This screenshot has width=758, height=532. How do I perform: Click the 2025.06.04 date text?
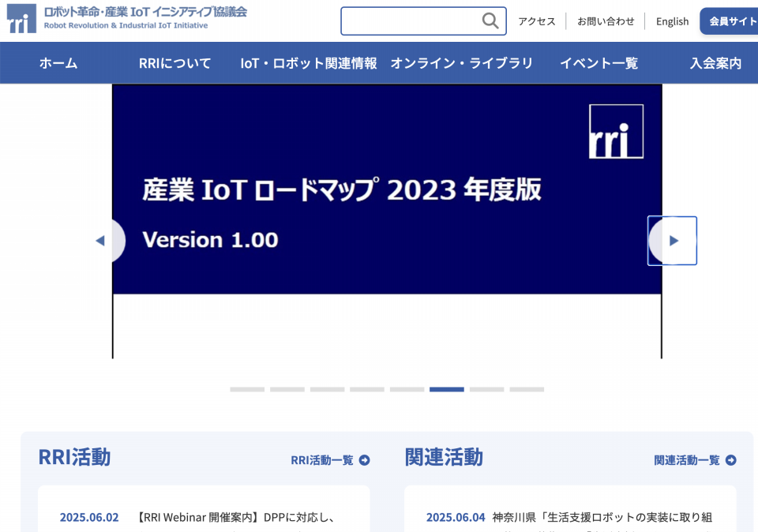pyautogui.click(x=456, y=518)
